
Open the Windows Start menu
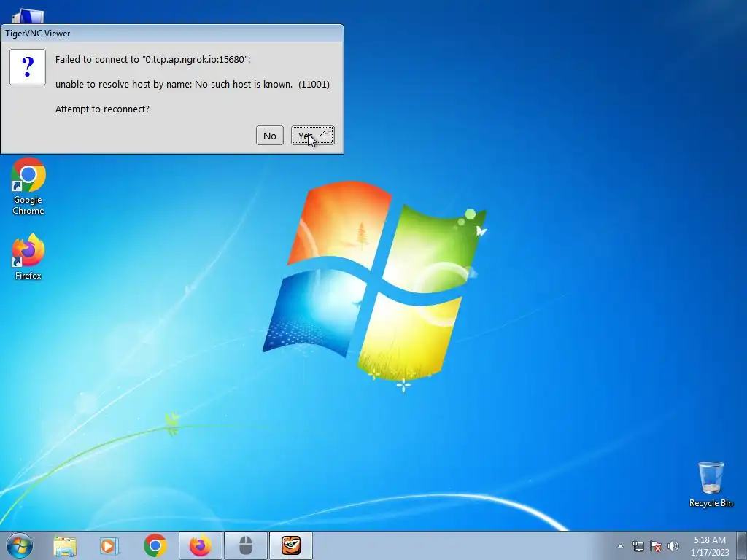pos(20,545)
